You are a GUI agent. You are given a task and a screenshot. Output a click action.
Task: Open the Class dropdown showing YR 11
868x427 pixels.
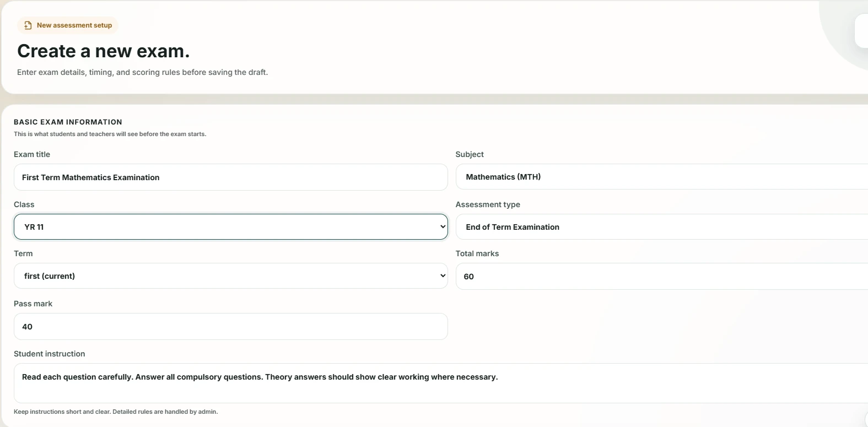[231, 227]
